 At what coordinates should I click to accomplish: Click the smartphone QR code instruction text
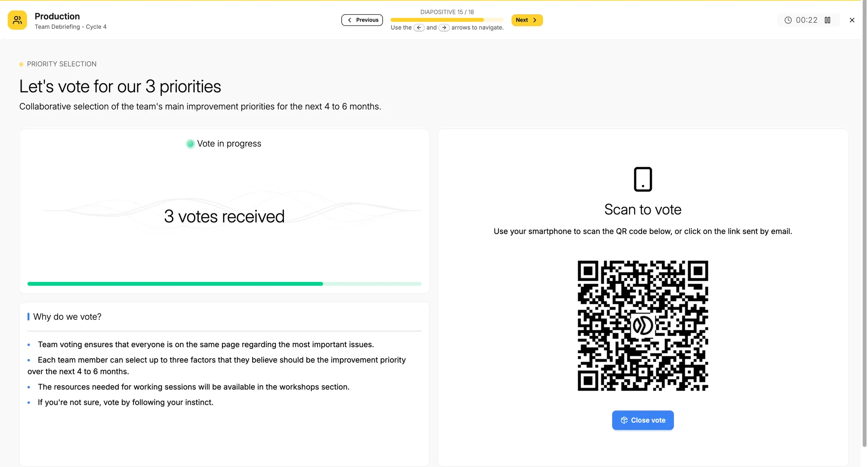tap(643, 231)
